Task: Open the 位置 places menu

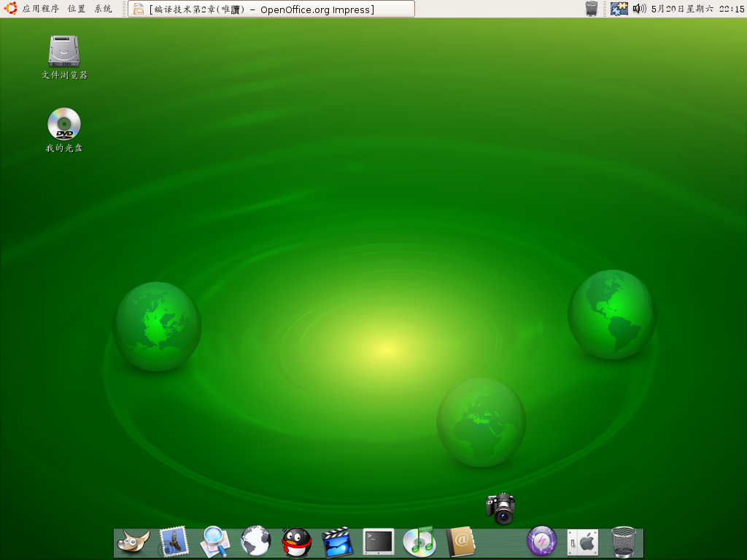Action: tap(76, 9)
